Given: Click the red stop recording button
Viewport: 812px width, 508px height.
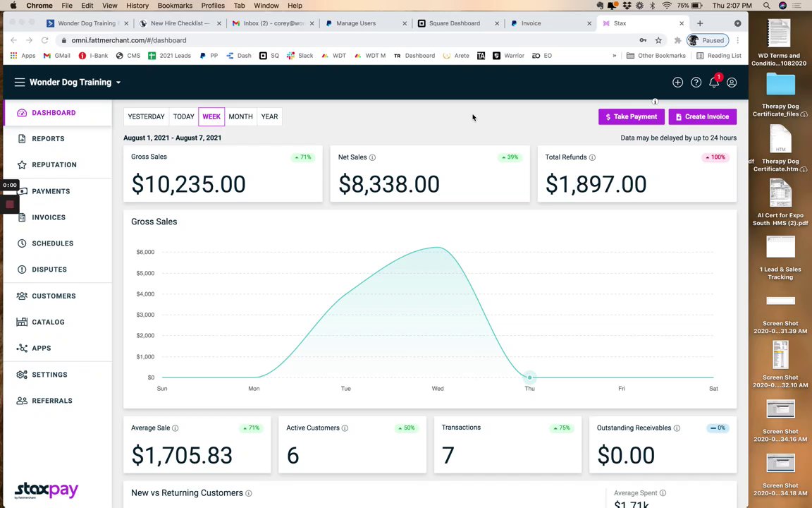Looking at the screenshot, I should coord(10,204).
